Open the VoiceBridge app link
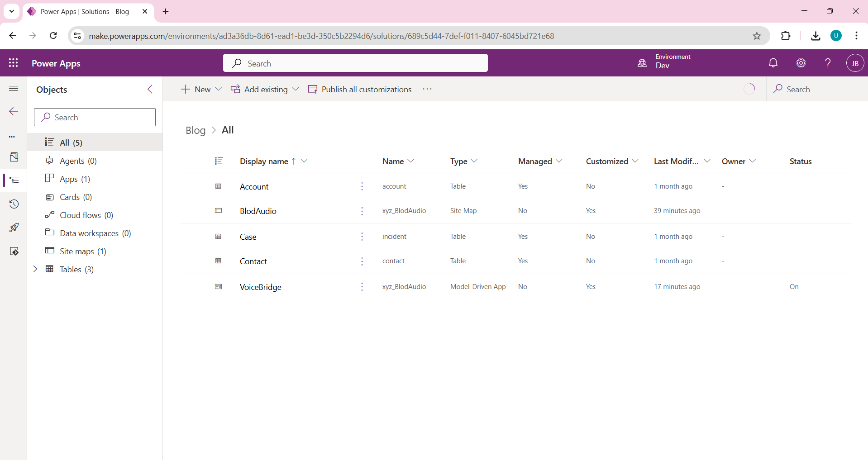 point(260,287)
